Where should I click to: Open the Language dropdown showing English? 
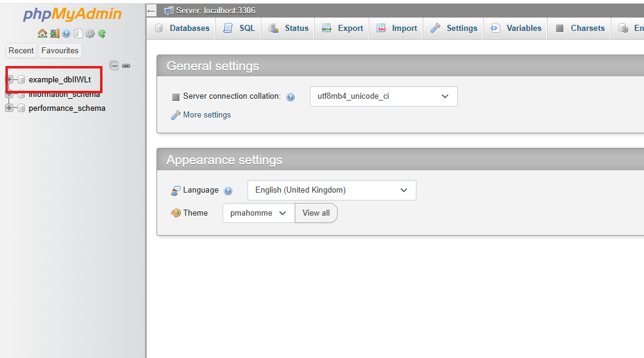point(332,190)
